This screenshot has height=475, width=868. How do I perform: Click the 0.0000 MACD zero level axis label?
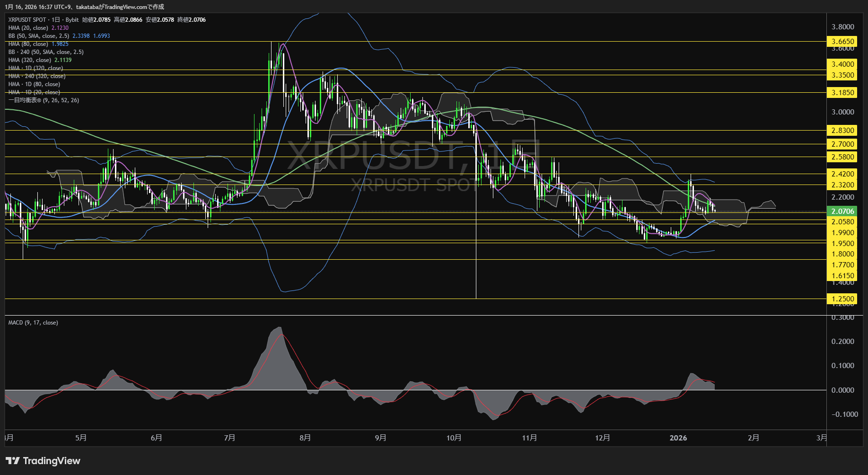(842, 390)
